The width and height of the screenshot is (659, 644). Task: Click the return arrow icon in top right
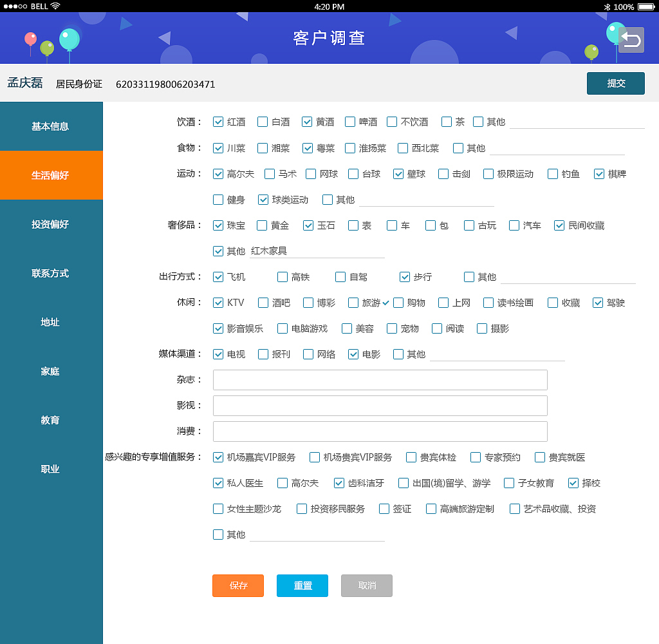click(x=631, y=40)
